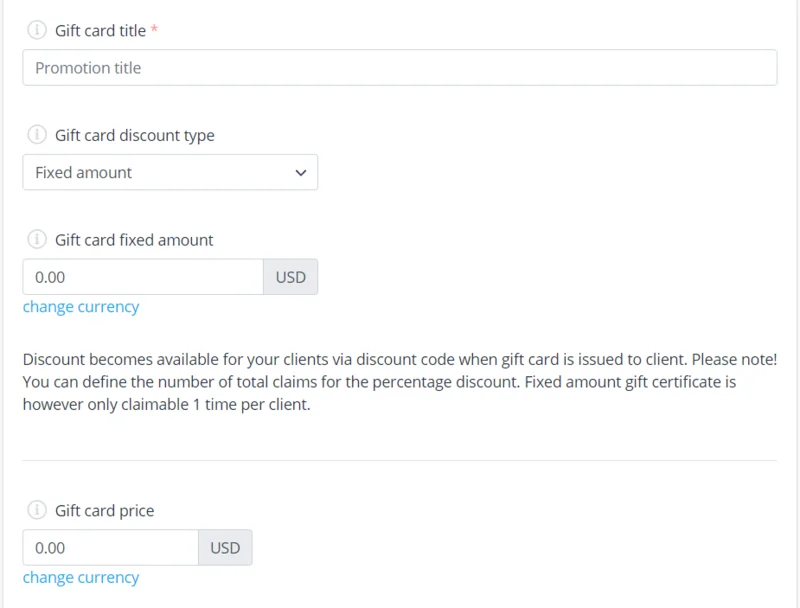Screen dimensions: 800x608
Task: Focus the Promotion title text field
Action: [x=400, y=68]
